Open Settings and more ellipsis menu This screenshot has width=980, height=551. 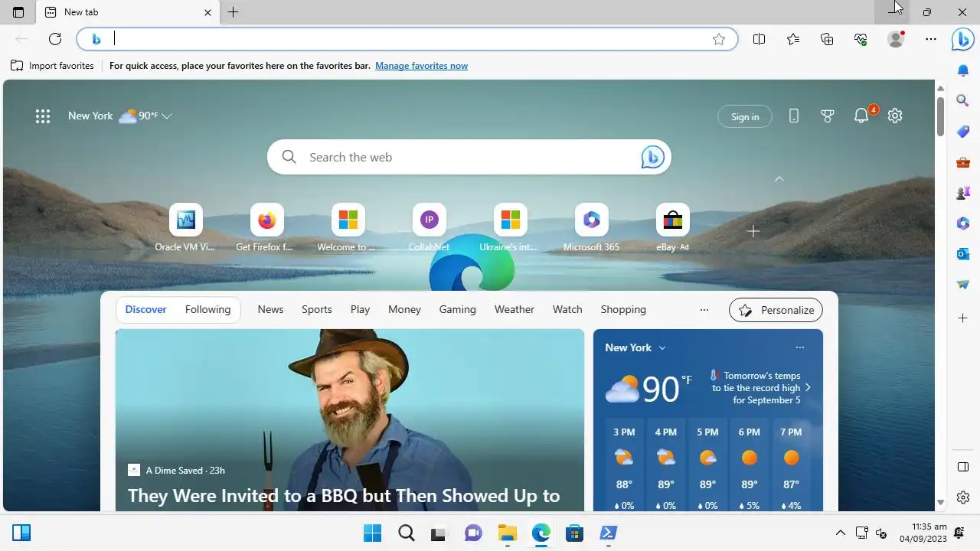(930, 39)
